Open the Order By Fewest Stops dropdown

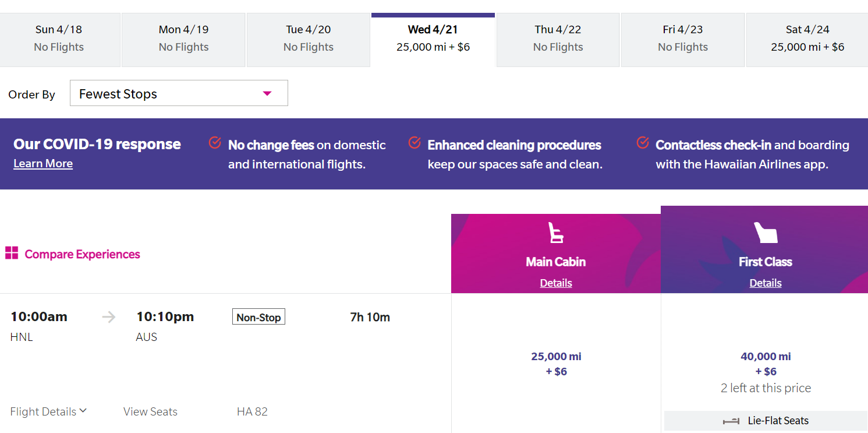coord(179,93)
